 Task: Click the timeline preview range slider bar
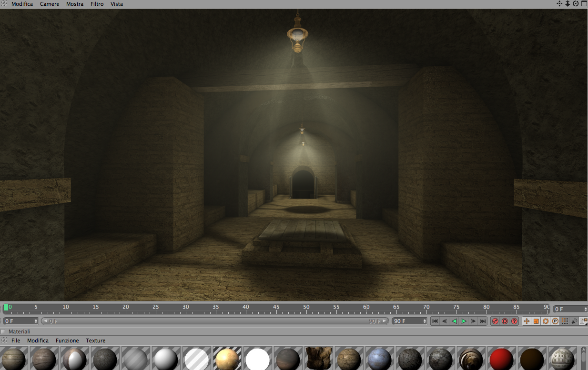[215, 321]
